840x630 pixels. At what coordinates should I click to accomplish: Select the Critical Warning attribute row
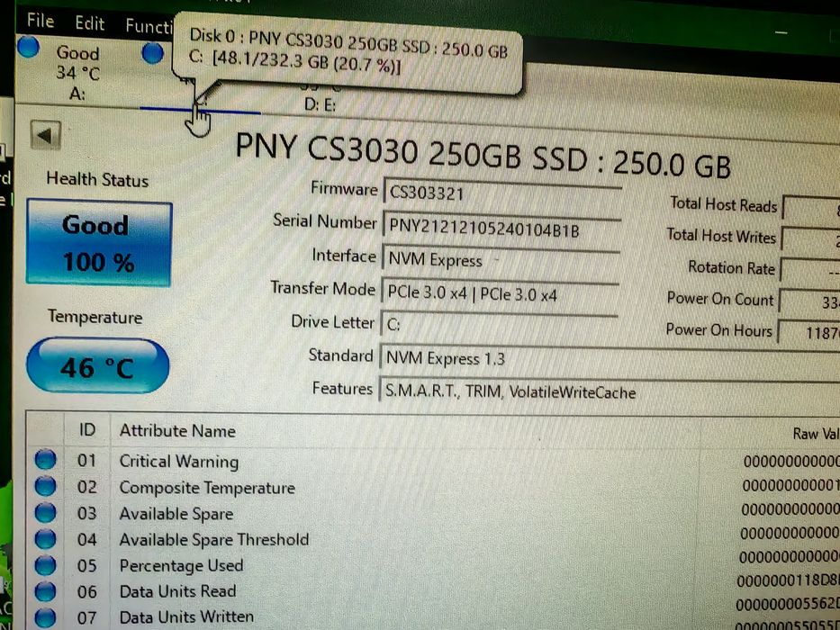coord(434,461)
